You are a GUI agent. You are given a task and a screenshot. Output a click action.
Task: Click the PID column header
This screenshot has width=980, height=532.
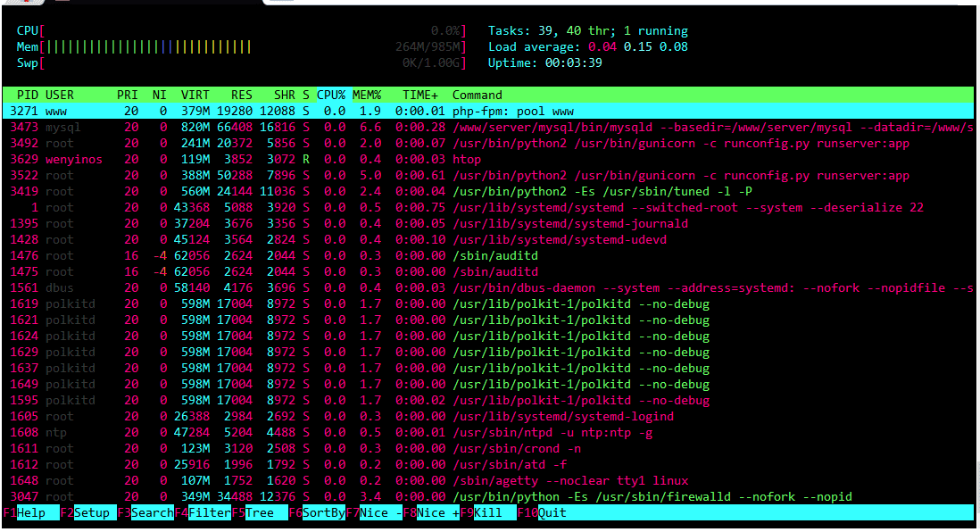click(27, 95)
